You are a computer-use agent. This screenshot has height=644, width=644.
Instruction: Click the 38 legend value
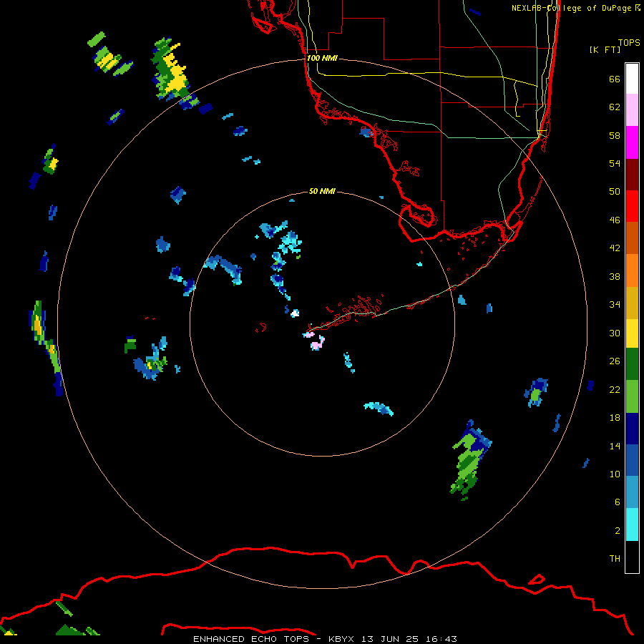pos(615,276)
